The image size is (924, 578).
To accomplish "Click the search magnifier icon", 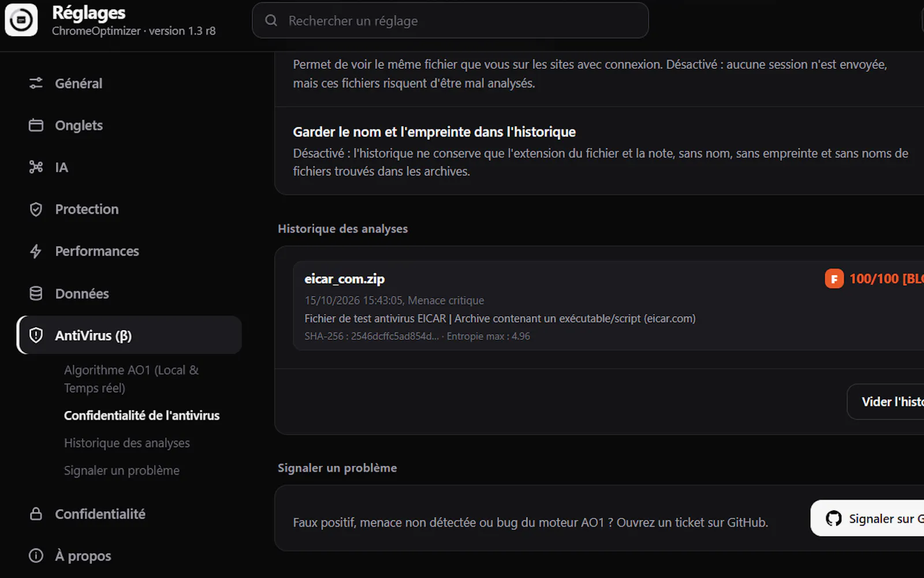I will click(x=271, y=20).
